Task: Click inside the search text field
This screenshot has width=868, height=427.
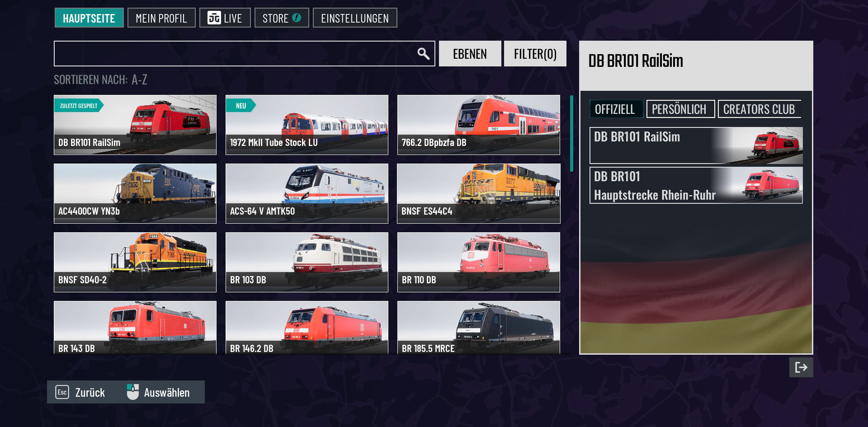Action: pos(235,54)
